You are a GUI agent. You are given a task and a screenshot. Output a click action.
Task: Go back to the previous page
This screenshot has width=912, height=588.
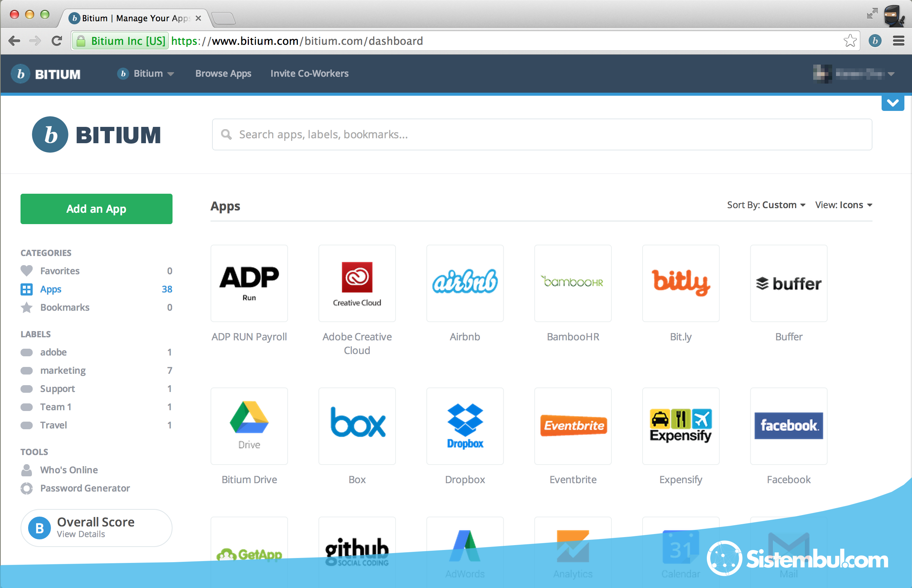(14, 41)
